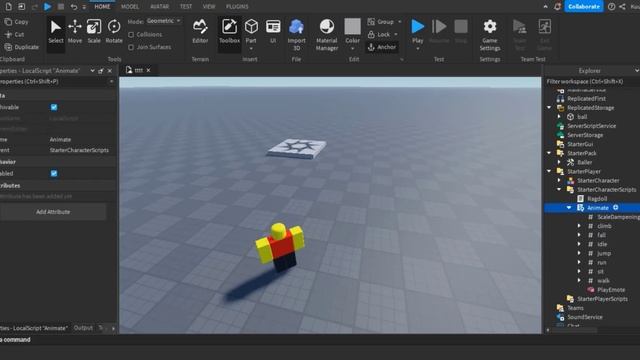Toggle the Enabled property checkbox
This screenshot has height=360, width=640.
click(54, 173)
